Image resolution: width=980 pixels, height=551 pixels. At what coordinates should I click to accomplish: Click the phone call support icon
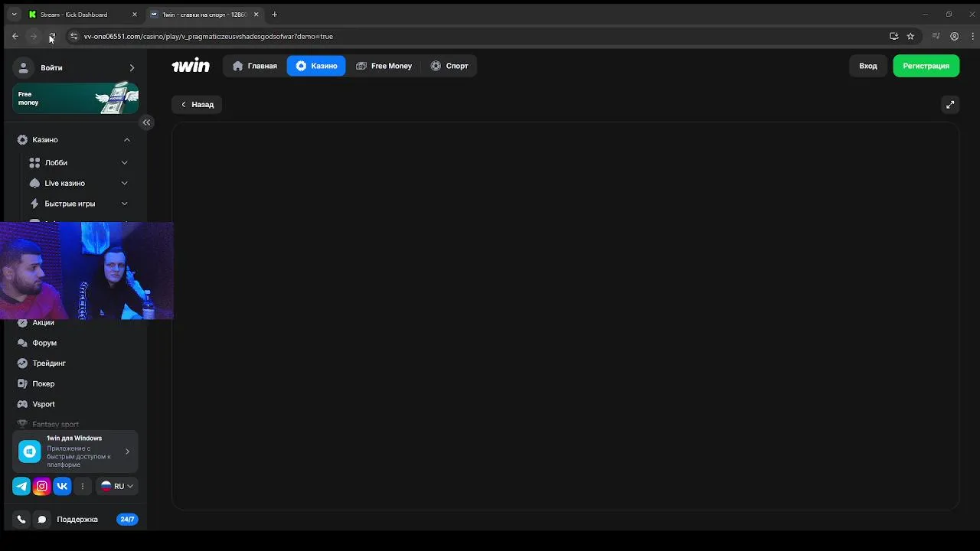(x=21, y=519)
